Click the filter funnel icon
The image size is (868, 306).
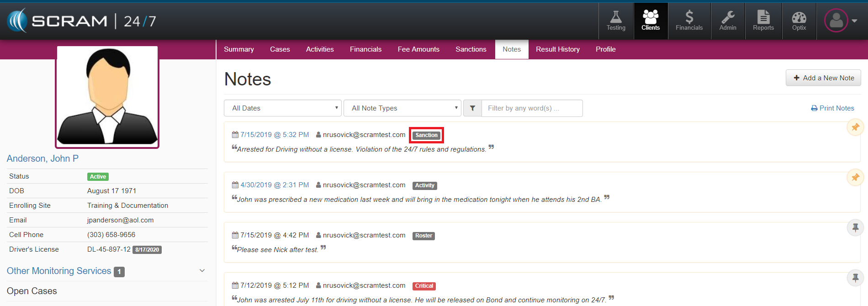click(472, 108)
